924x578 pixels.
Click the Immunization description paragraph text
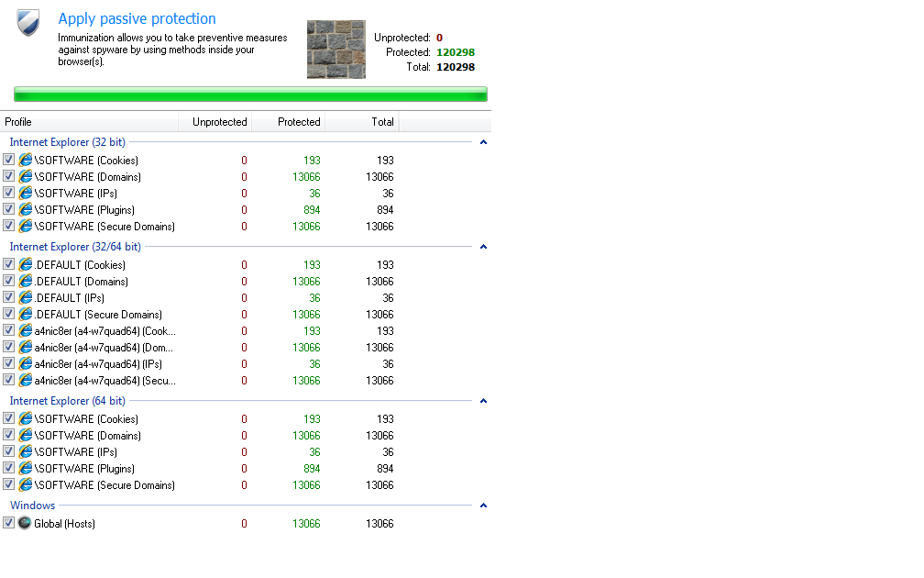click(172, 50)
